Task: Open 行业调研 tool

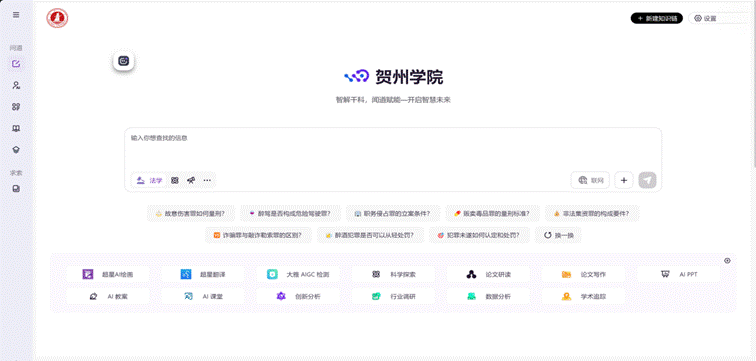Action: tap(393, 296)
